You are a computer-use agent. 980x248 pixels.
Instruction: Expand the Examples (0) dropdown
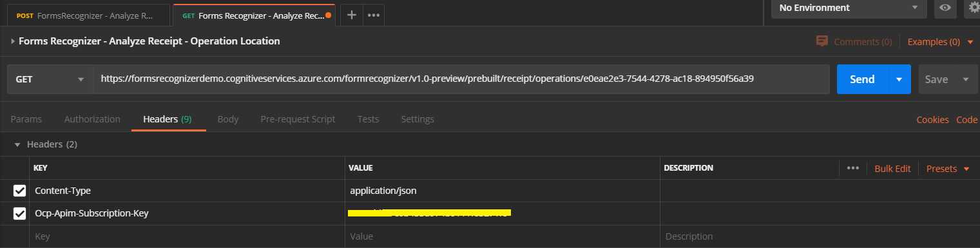pos(940,42)
